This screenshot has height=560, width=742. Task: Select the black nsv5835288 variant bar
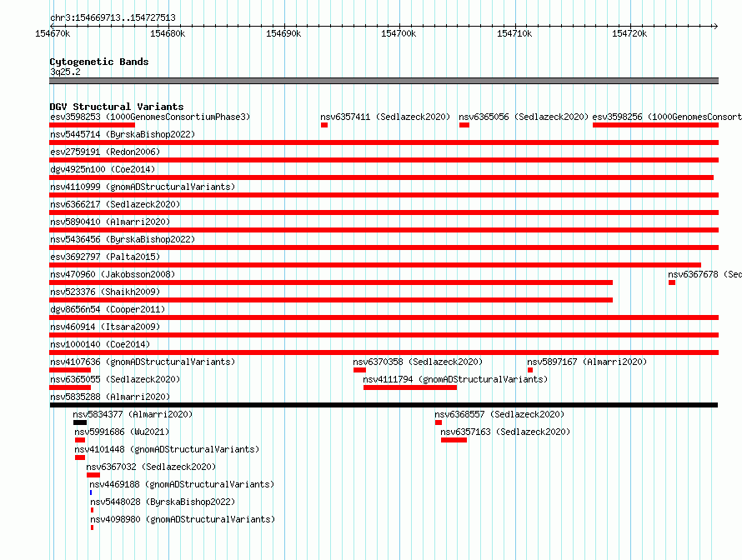[384, 405]
